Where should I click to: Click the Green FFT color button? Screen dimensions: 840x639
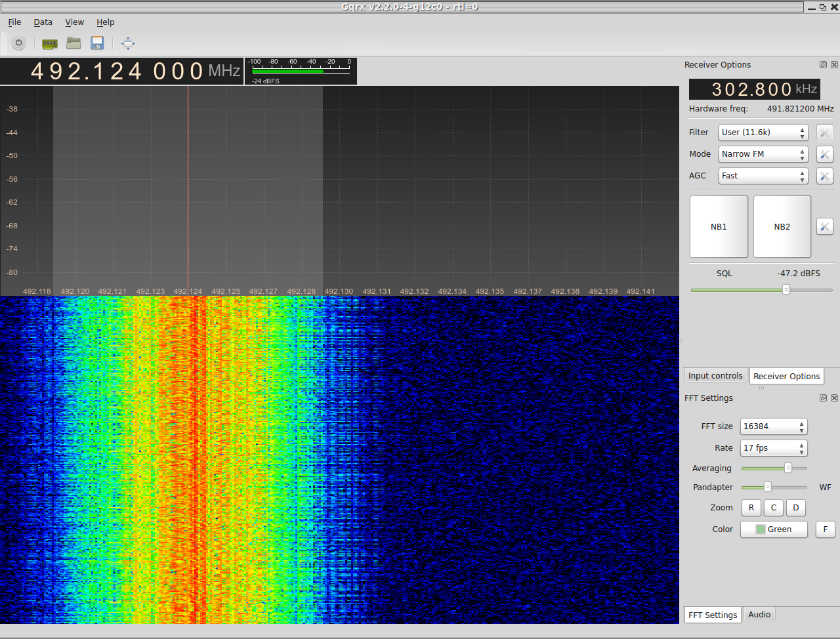click(x=773, y=529)
